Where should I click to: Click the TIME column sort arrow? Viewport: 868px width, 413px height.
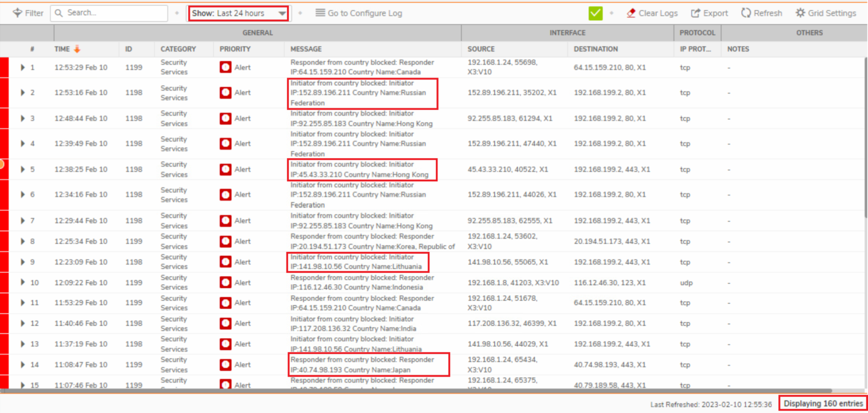[77, 49]
